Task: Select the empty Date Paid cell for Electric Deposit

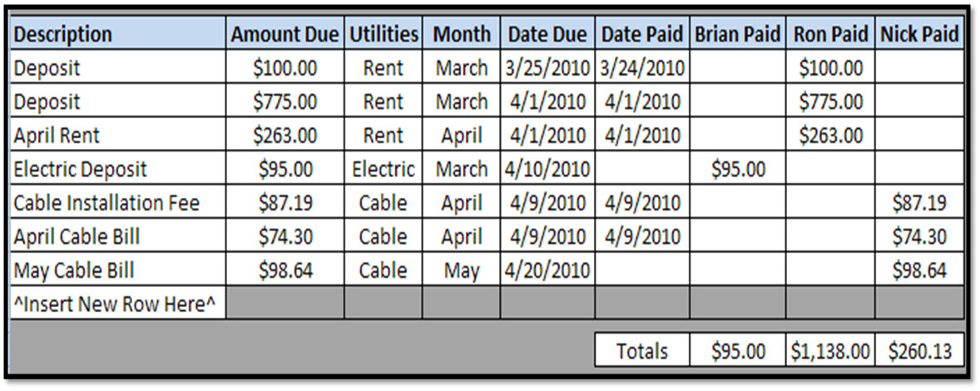Action: tap(642, 168)
